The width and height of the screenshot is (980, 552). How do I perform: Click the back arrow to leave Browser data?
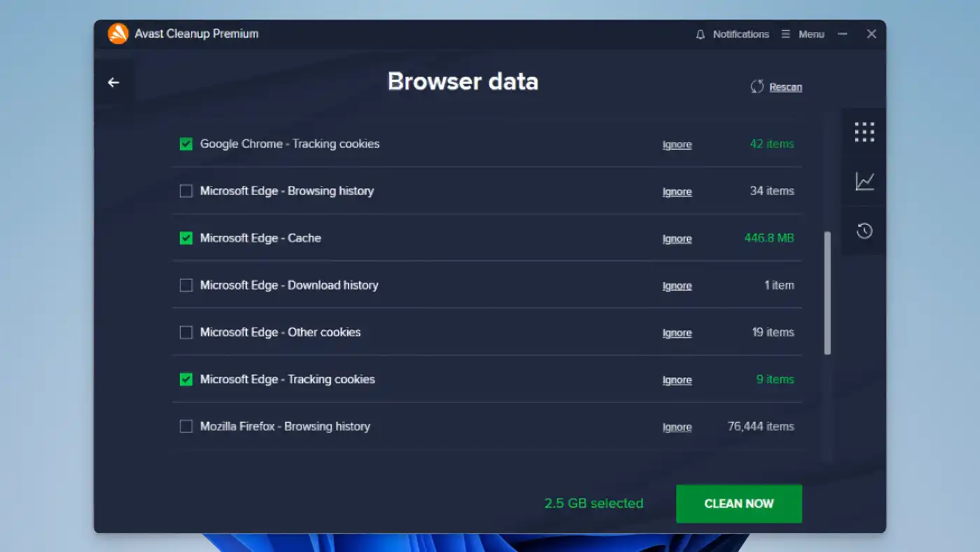113,82
